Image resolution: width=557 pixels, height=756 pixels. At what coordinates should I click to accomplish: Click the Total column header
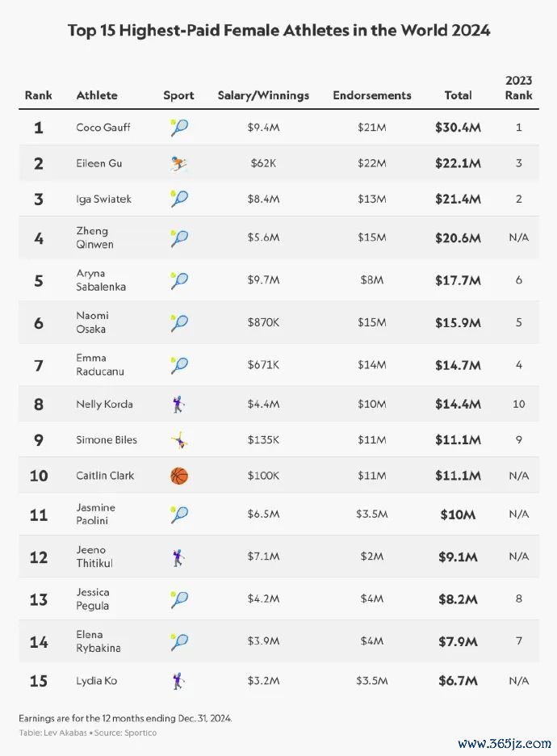click(458, 95)
